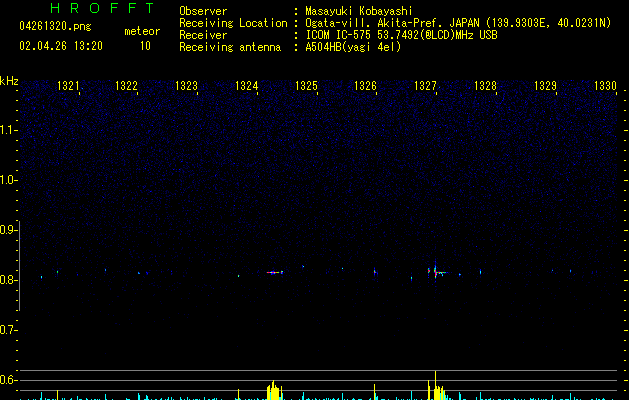This screenshot has height=400, width=629.
Task: Click the yellow intensity peak below 1327
Action: click(x=436, y=385)
